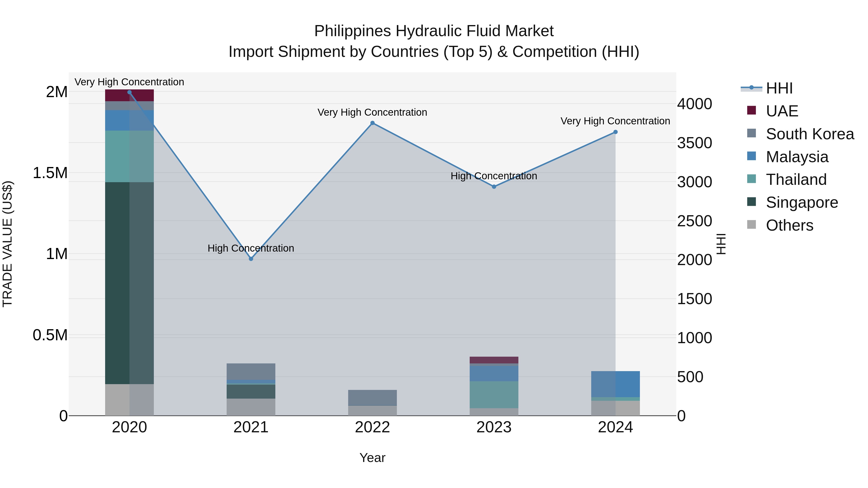This screenshot has height=488, width=868.
Task: Toggle the Thailand legend entry
Action: [x=787, y=179]
